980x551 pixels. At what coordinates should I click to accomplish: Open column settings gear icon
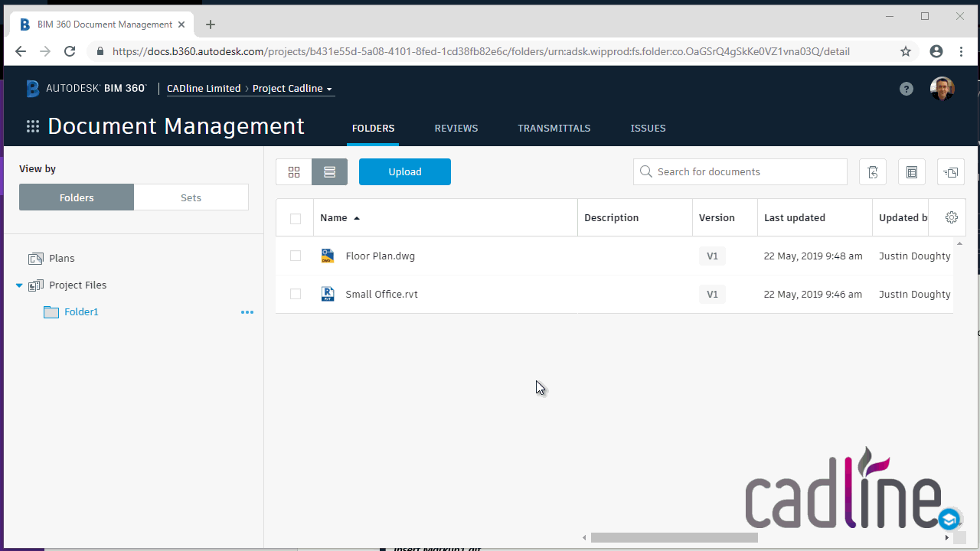[952, 217]
